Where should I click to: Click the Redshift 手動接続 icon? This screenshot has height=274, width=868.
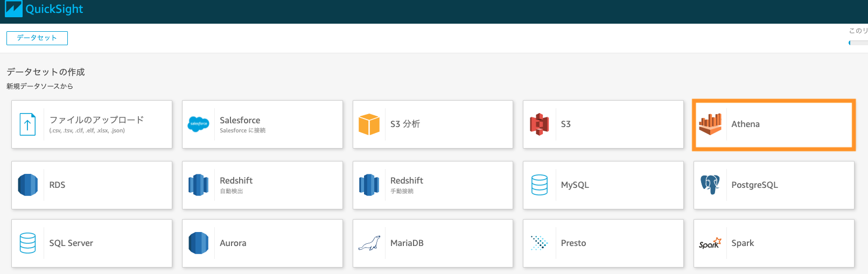coord(369,185)
